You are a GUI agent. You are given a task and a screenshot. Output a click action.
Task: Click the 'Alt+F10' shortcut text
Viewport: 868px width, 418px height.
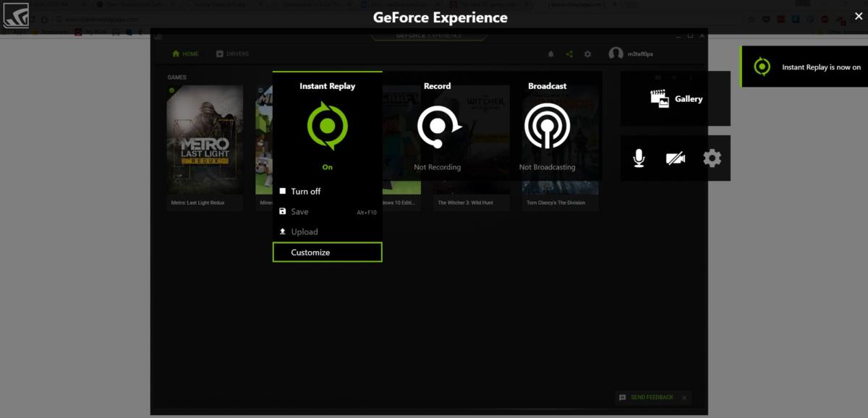click(x=367, y=213)
